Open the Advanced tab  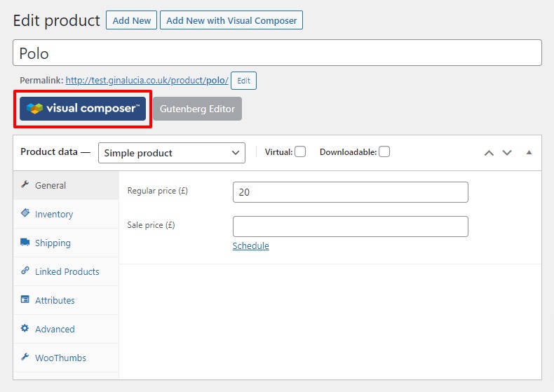[66, 329]
